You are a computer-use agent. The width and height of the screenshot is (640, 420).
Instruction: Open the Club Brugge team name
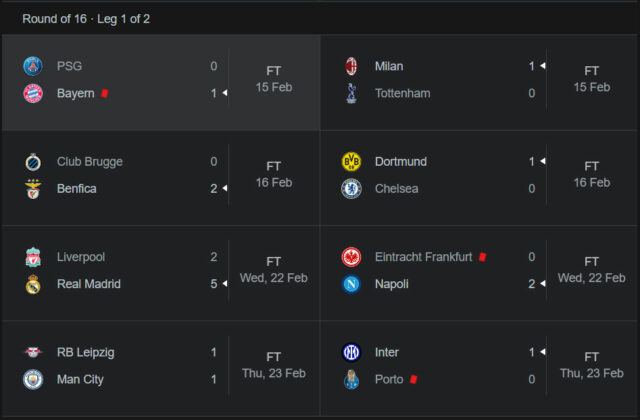[x=89, y=162]
